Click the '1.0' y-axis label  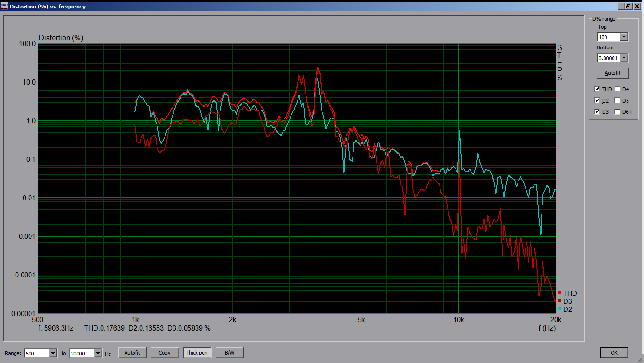(x=31, y=121)
